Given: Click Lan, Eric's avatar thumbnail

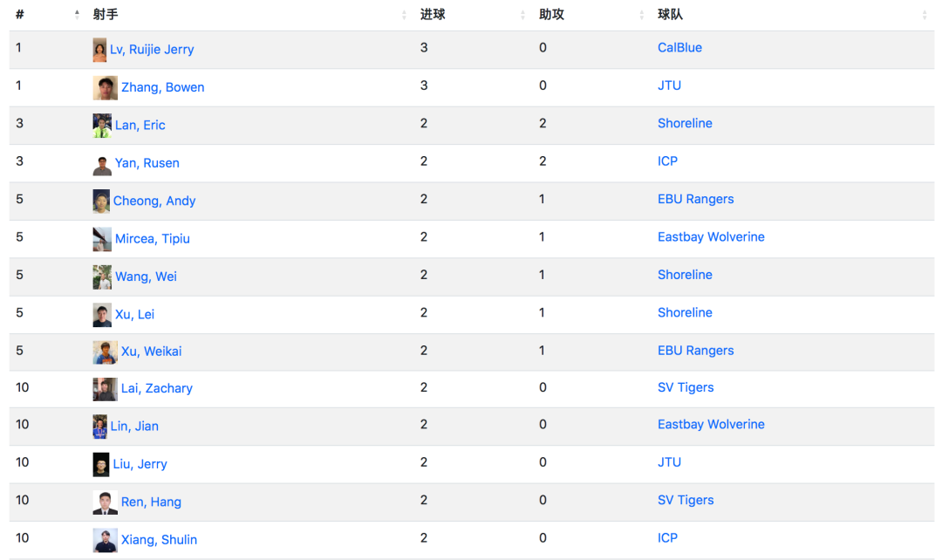Looking at the screenshot, I should pos(102,126).
